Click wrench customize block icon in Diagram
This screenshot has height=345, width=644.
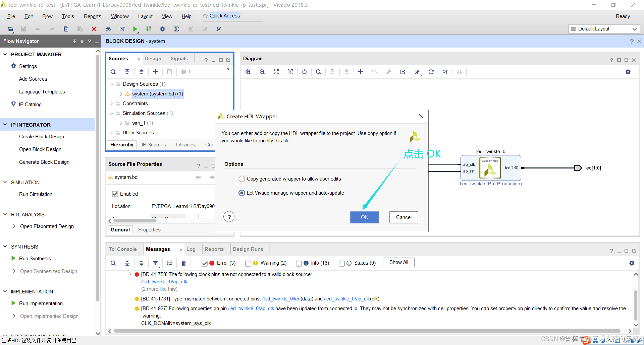[389, 72]
